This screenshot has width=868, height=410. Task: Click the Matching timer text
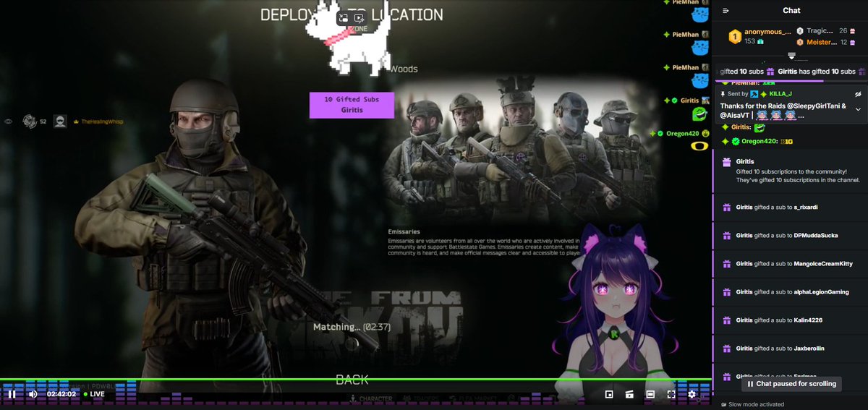click(352, 327)
